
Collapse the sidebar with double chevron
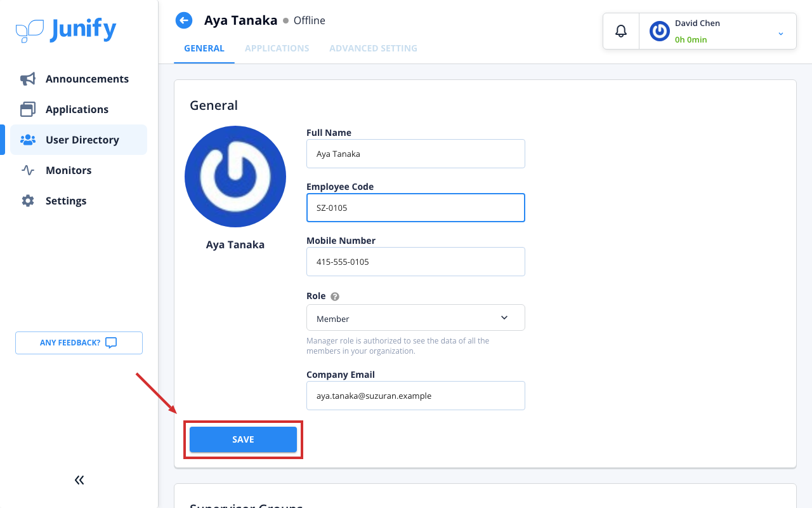[79, 480]
